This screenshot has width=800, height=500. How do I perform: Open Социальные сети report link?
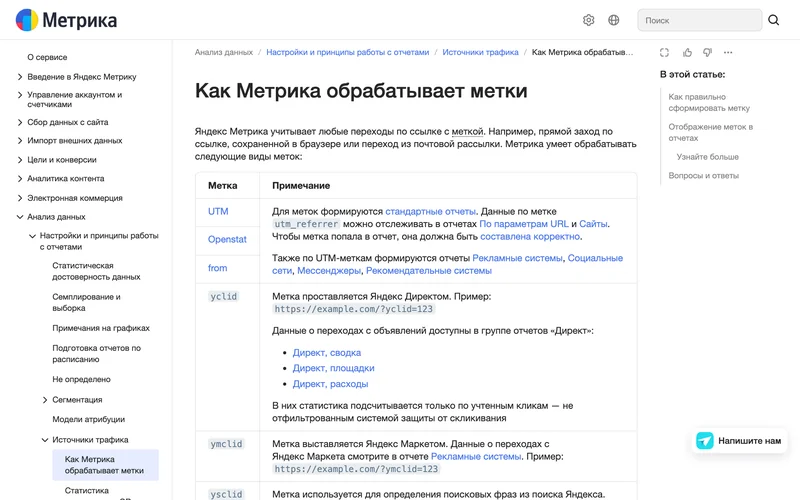point(595,258)
